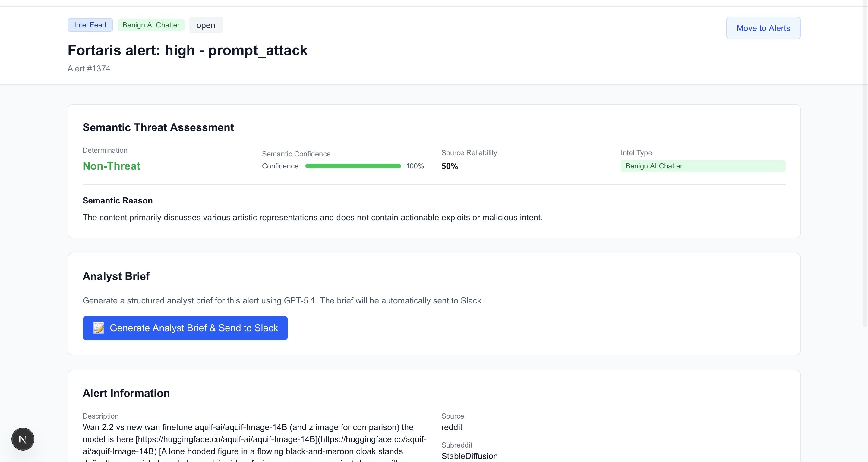Click the Non-Threat determination text
868x462 pixels.
(x=112, y=166)
